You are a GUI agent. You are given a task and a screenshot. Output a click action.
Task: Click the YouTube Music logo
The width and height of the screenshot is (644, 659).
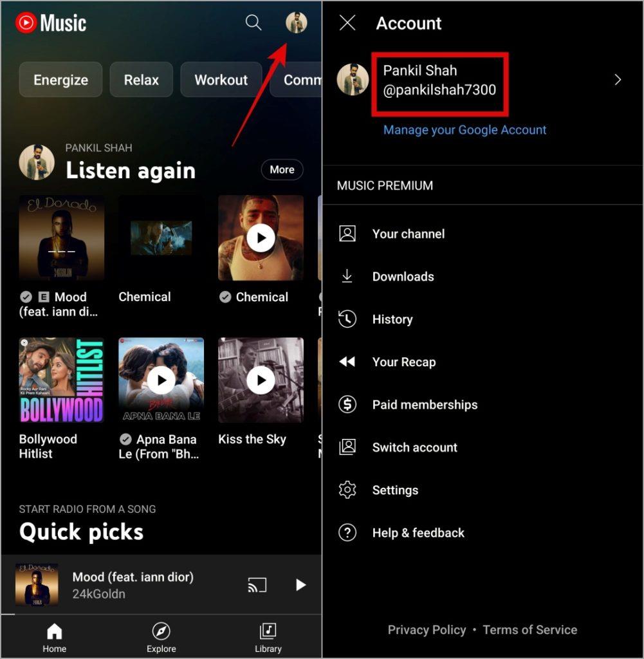(51, 23)
